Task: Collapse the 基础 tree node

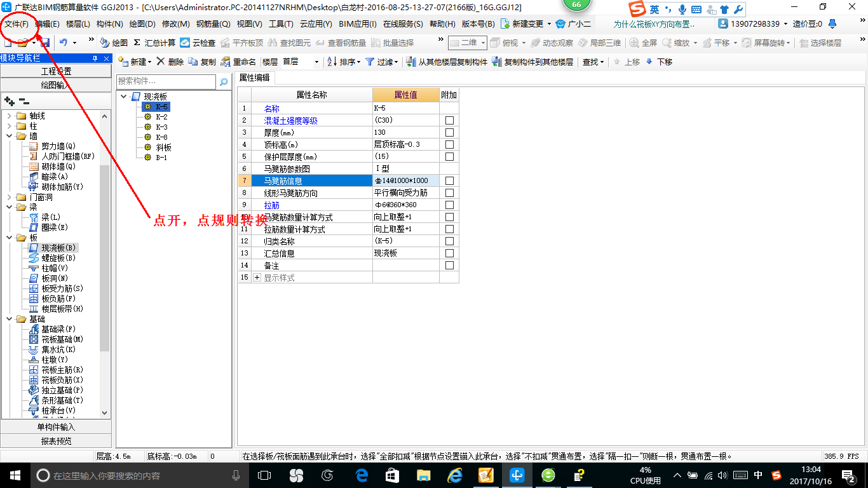Action: (10, 319)
